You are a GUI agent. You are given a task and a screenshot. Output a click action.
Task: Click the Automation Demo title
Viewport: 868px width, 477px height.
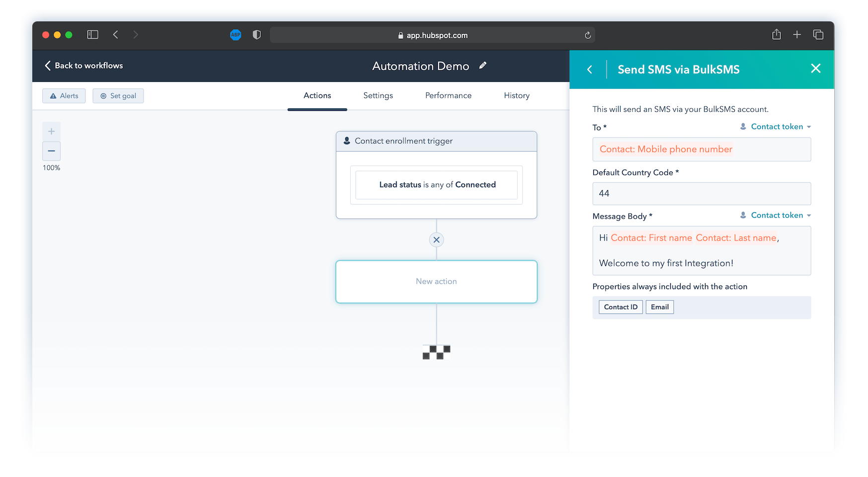pos(420,66)
